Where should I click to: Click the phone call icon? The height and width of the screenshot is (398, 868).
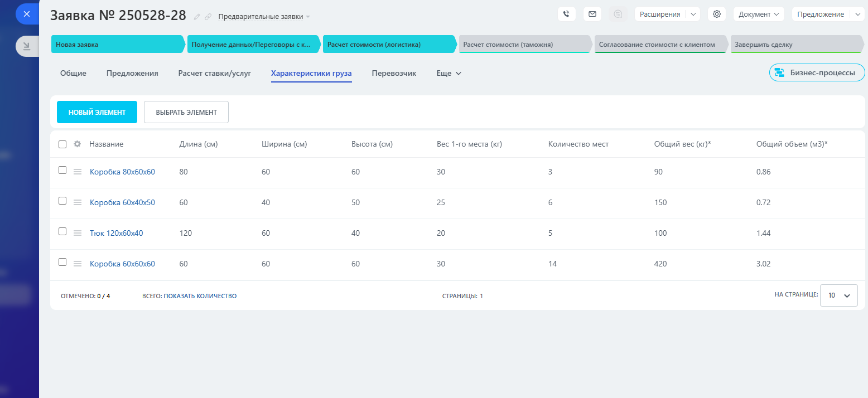566,14
